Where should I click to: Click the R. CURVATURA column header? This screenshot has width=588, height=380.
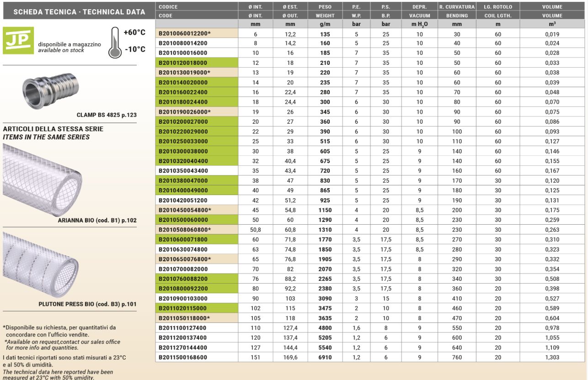457,7
